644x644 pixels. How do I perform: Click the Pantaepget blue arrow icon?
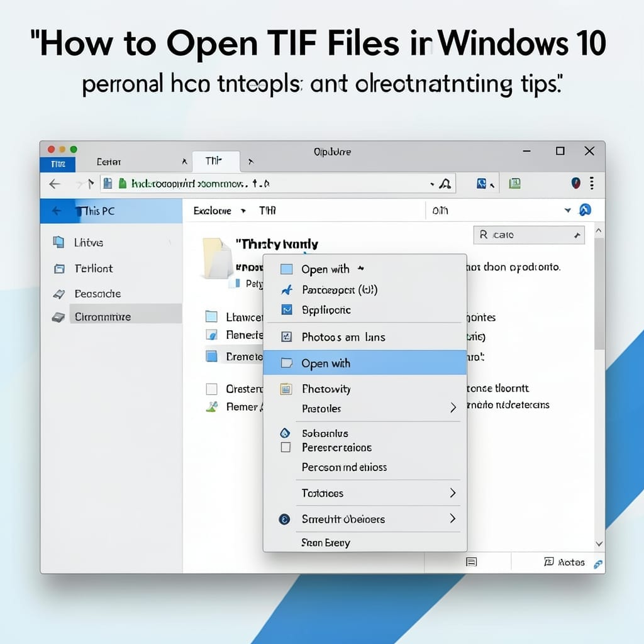(x=287, y=290)
